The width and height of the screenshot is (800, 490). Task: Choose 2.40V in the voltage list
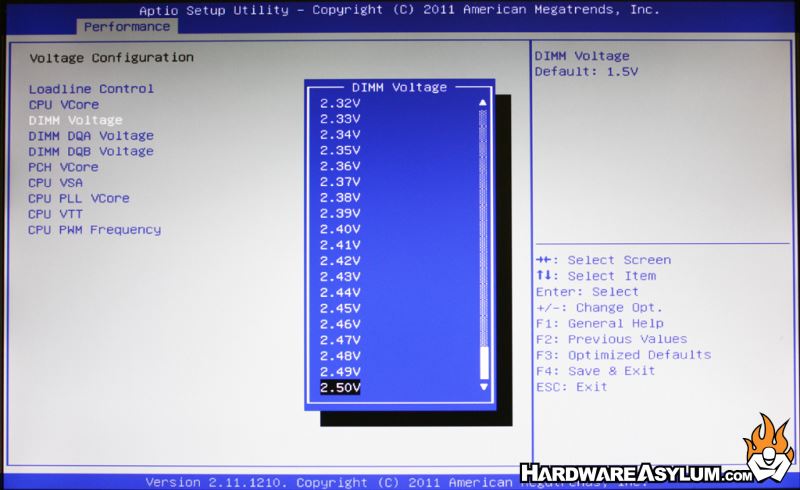tap(340, 230)
